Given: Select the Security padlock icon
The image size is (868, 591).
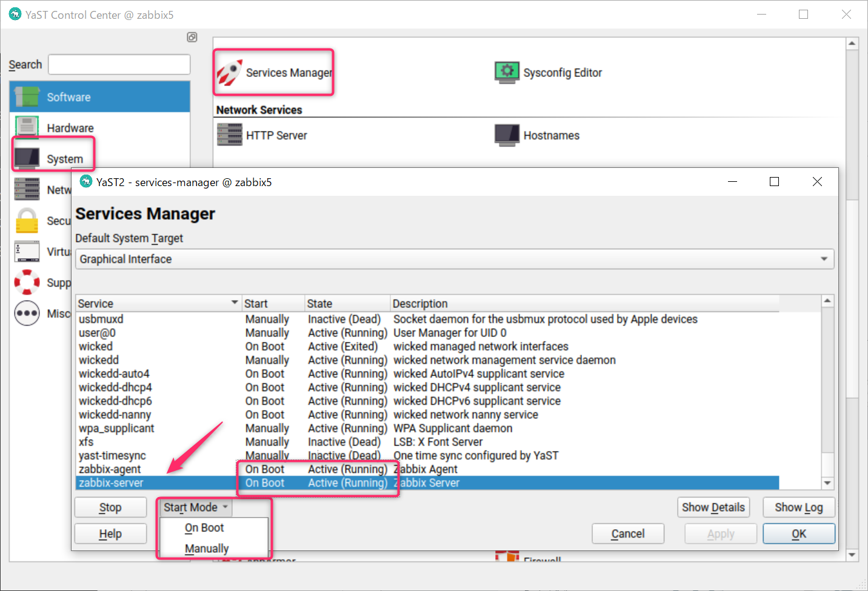Looking at the screenshot, I should pyautogui.click(x=27, y=221).
